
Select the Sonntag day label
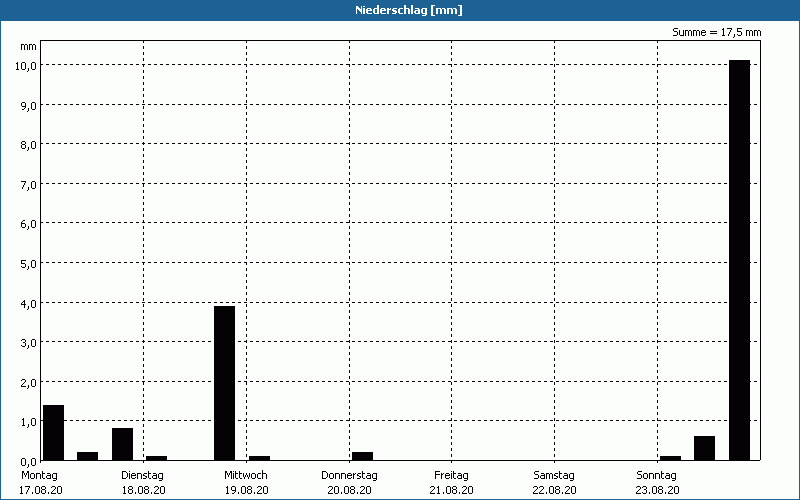[x=656, y=476]
